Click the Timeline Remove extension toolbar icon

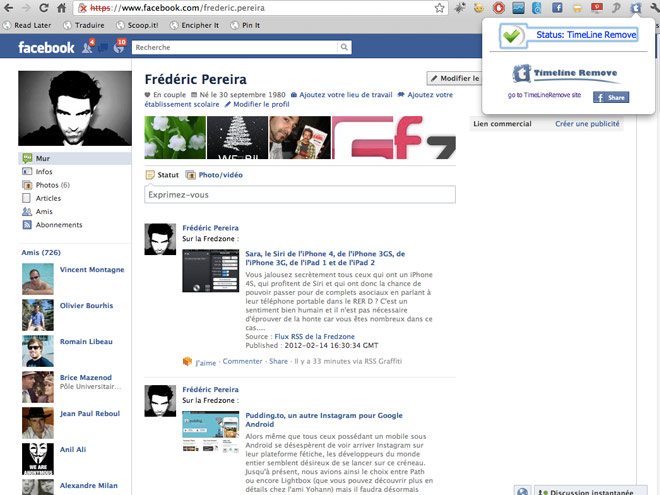point(636,8)
